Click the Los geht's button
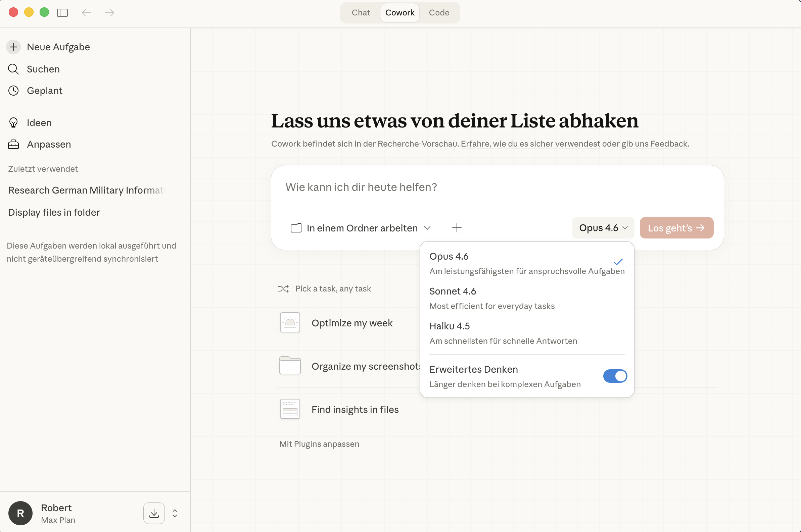The height and width of the screenshot is (532, 801). coord(676,228)
